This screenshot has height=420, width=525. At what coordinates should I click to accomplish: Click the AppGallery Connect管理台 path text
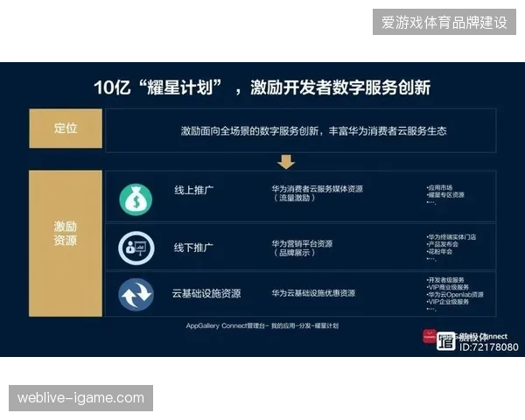pos(262,325)
